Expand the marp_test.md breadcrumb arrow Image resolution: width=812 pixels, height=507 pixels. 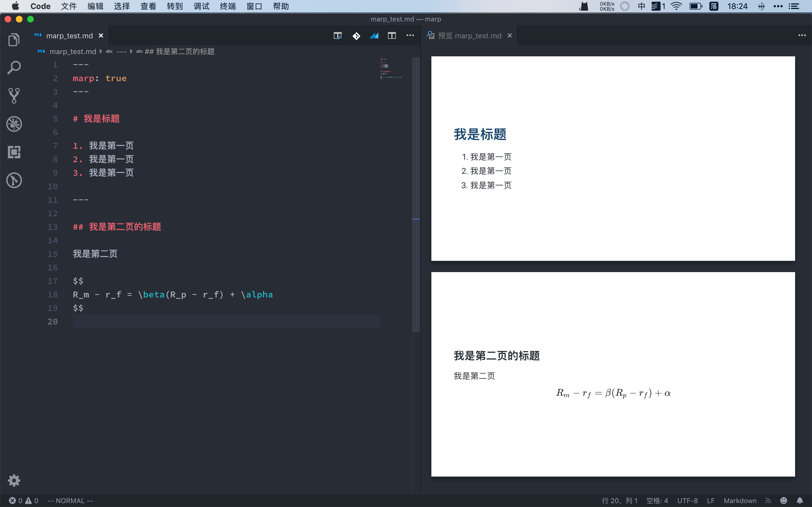click(x=101, y=52)
